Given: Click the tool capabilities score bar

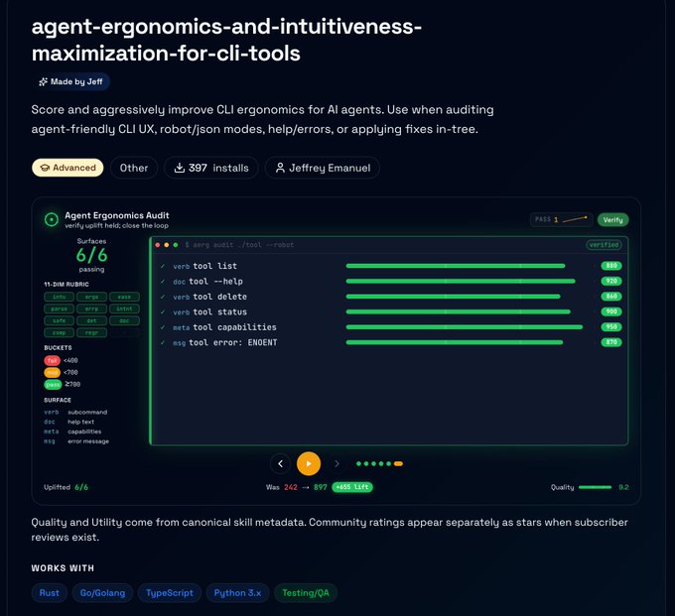Looking at the screenshot, I should coord(465,327).
